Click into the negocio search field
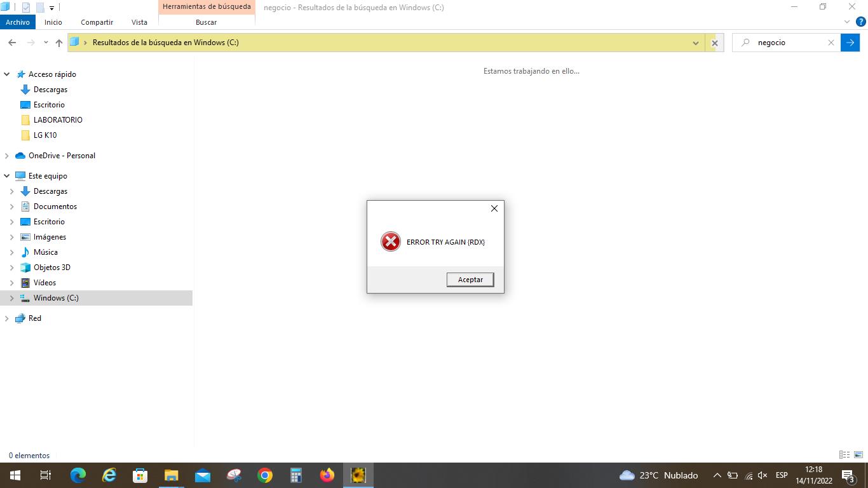The image size is (868, 488). click(x=788, y=43)
